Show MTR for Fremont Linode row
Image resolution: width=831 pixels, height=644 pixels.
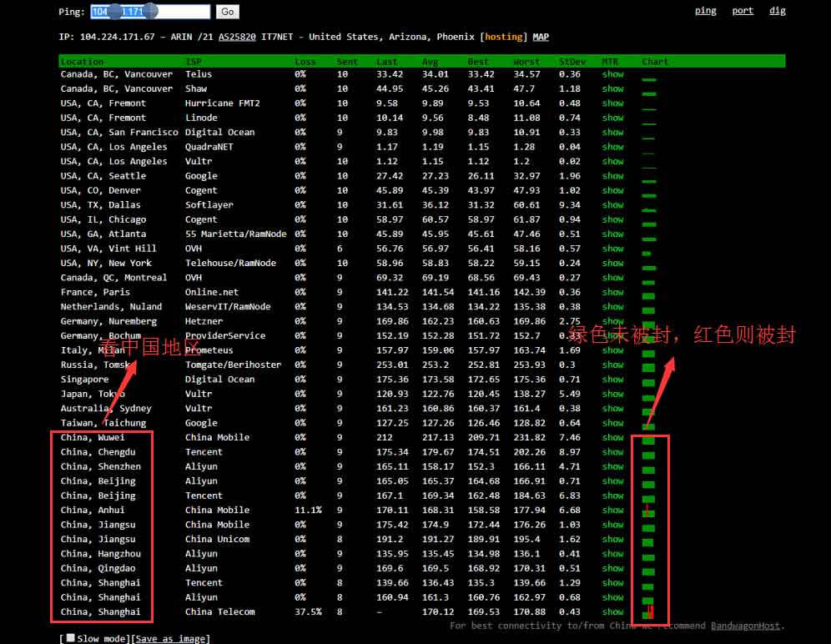pyautogui.click(x=612, y=118)
